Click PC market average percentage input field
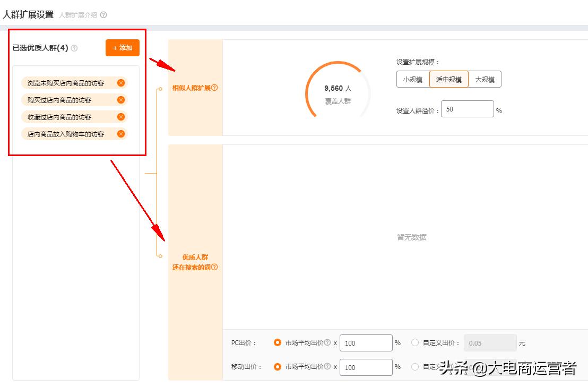Screen dimensions: 588x387 [x=366, y=343]
